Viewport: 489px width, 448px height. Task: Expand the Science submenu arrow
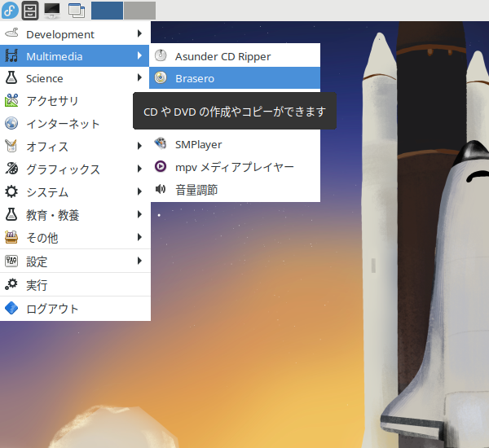point(139,77)
